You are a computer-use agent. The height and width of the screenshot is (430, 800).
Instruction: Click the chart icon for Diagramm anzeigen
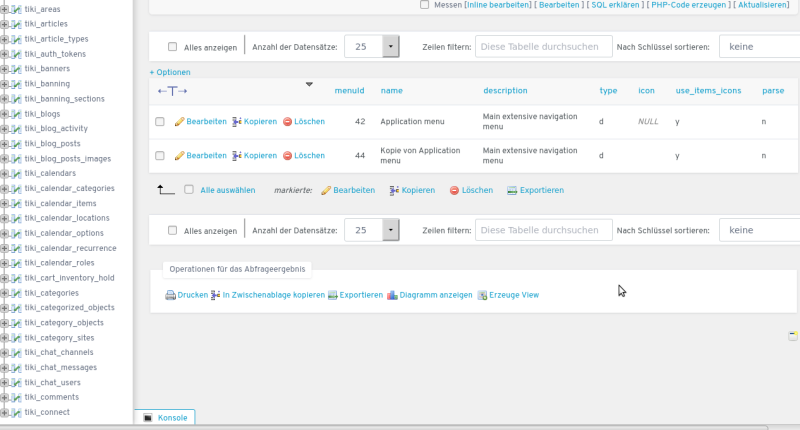point(392,295)
